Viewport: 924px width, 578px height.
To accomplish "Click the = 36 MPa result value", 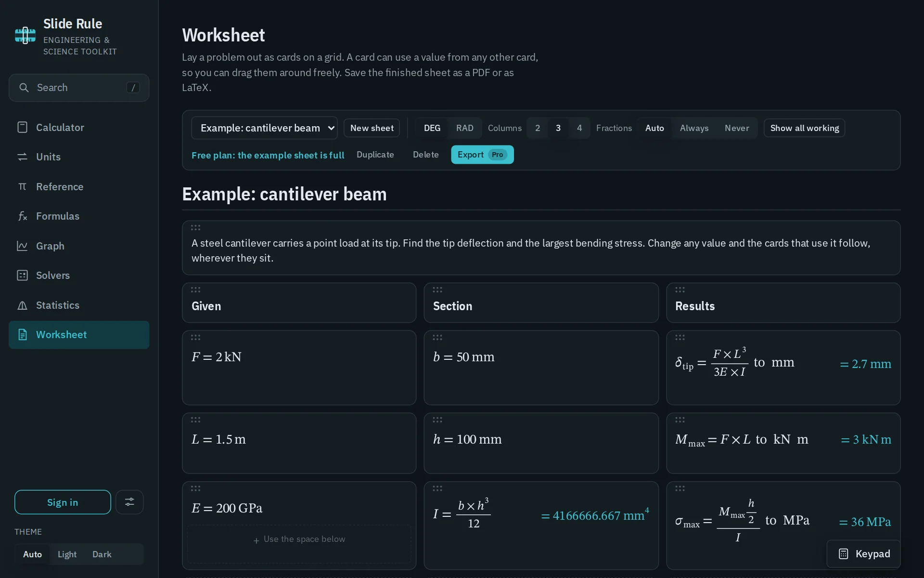I will 865,522.
